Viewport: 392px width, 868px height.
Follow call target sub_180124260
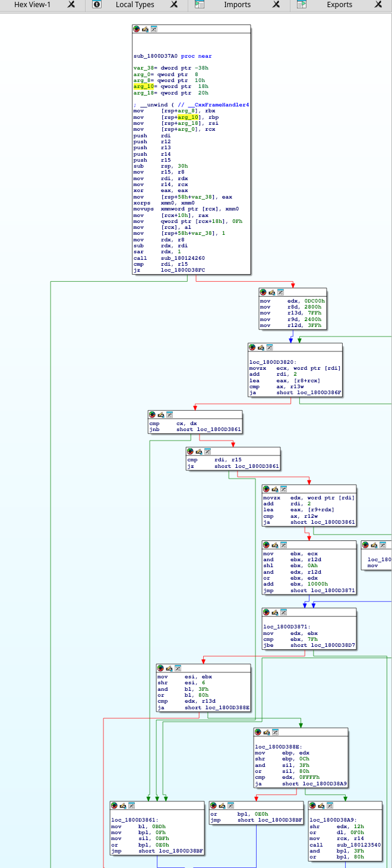click(x=182, y=258)
